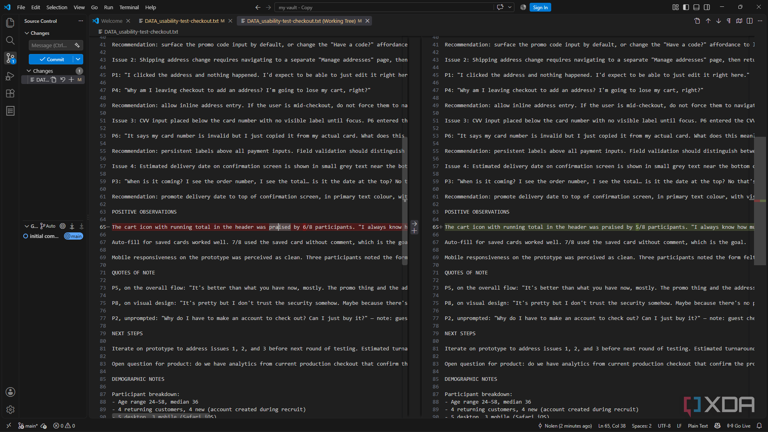Open the Manage gear icon
The height and width of the screenshot is (432, 768).
[10, 409]
